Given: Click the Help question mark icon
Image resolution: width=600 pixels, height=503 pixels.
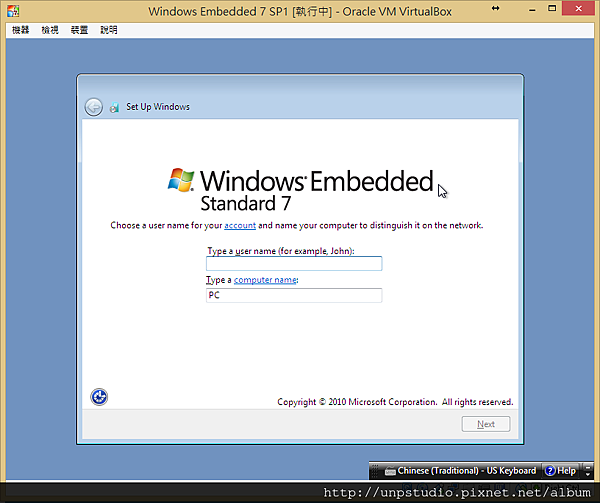Looking at the screenshot, I should point(550,470).
